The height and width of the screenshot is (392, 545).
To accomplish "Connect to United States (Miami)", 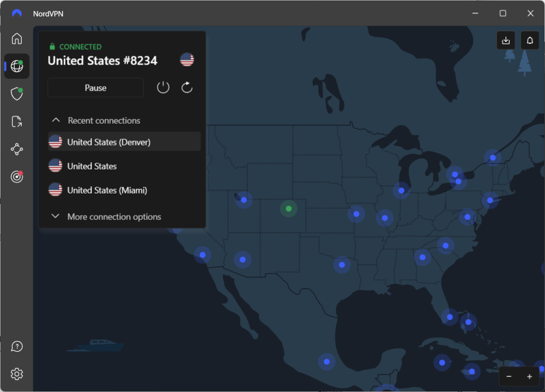I will point(124,190).
